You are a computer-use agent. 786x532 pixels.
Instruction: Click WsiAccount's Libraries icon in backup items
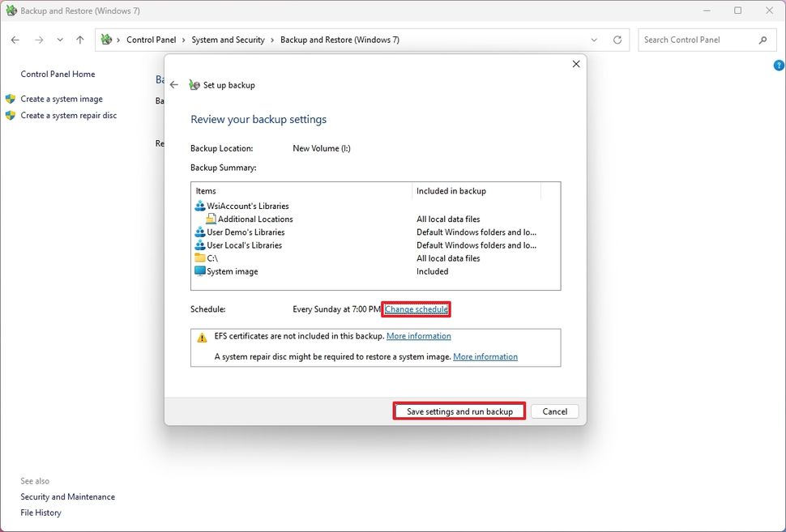click(199, 206)
